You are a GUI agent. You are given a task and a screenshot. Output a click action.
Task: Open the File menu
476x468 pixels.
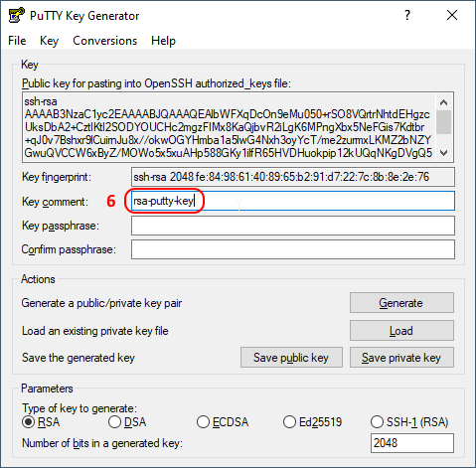click(x=17, y=41)
